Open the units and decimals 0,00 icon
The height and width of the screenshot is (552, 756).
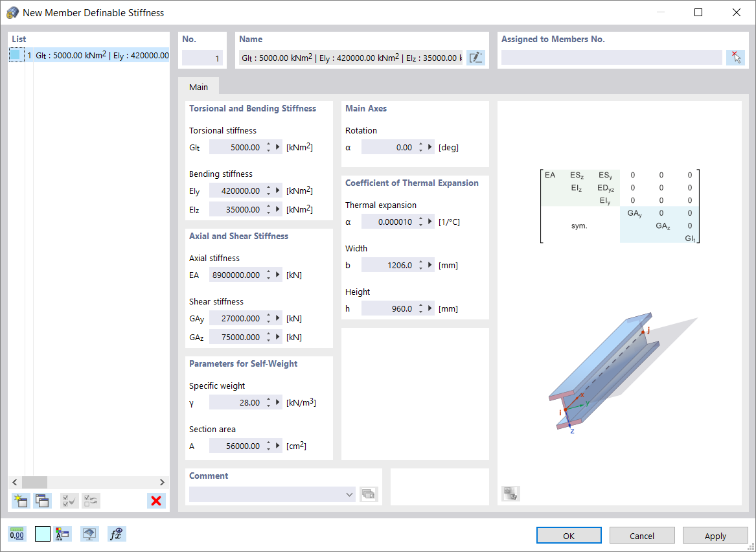coord(17,534)
